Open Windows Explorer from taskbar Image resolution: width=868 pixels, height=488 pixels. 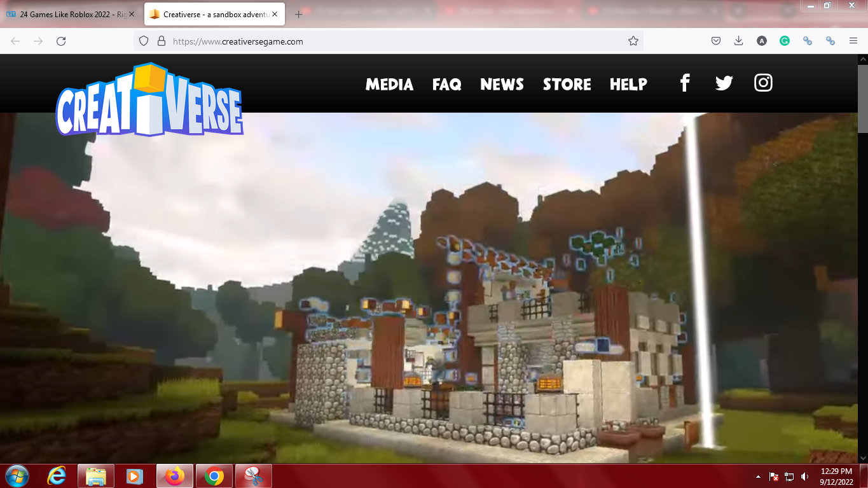(x=96, y=476)
